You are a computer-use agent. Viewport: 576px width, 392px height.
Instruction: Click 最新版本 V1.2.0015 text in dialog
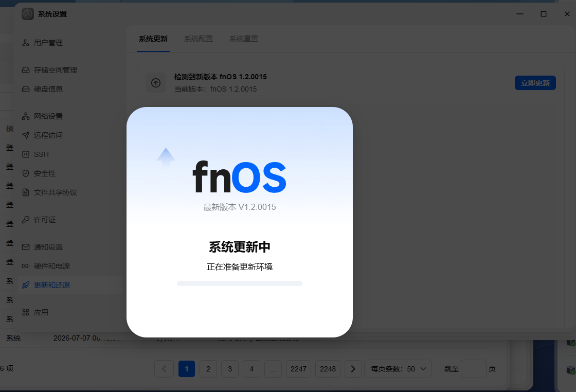(240, 207)
